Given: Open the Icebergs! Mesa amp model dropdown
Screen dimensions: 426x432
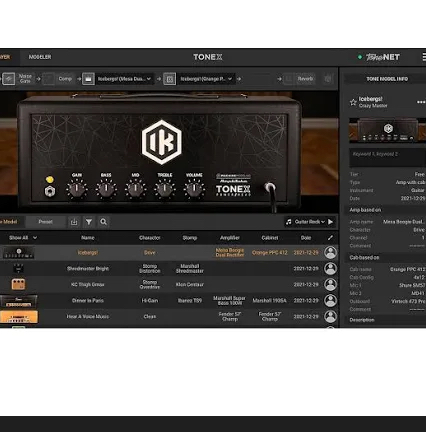Looking at the screenshot, I should pos(124,79).
